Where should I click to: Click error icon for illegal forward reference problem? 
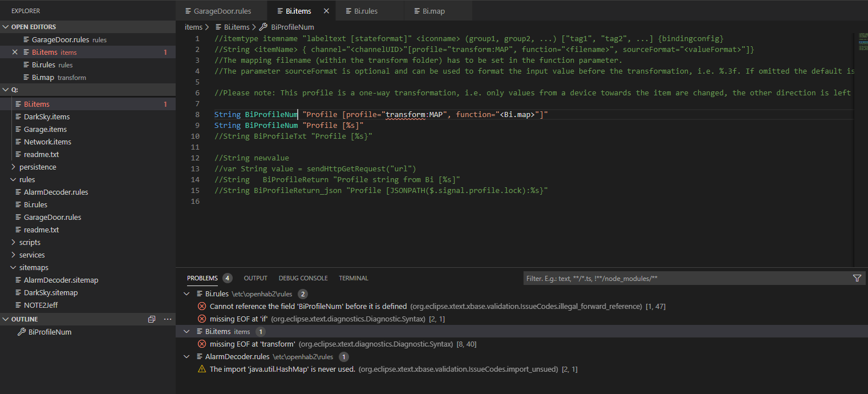tap(202, 306)
